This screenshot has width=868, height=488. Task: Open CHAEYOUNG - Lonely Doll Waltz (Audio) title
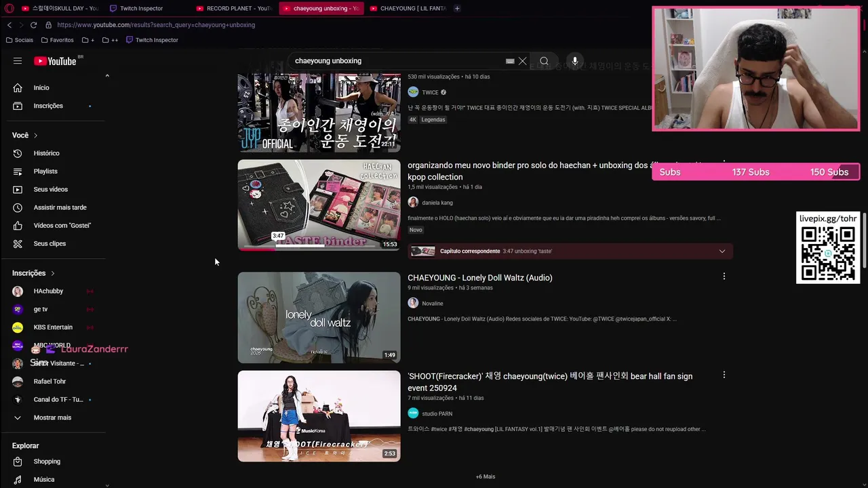tap(479, 278)
